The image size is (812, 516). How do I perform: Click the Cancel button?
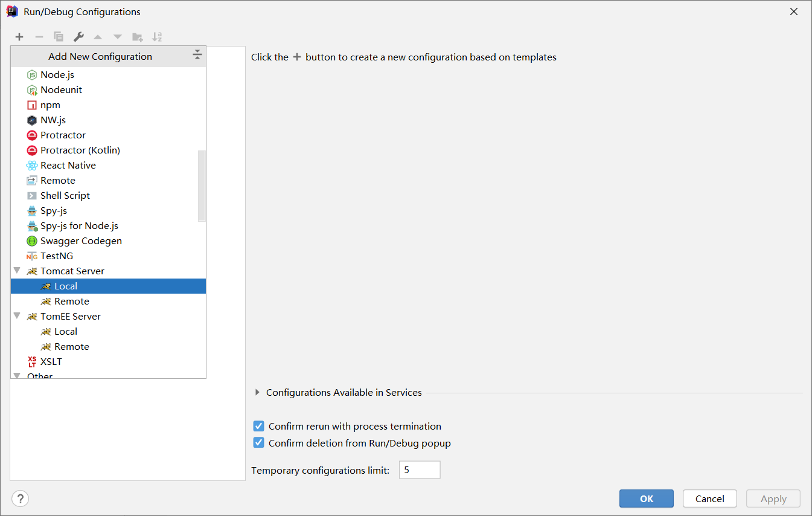pyautogui.click(x=710, y=498)
